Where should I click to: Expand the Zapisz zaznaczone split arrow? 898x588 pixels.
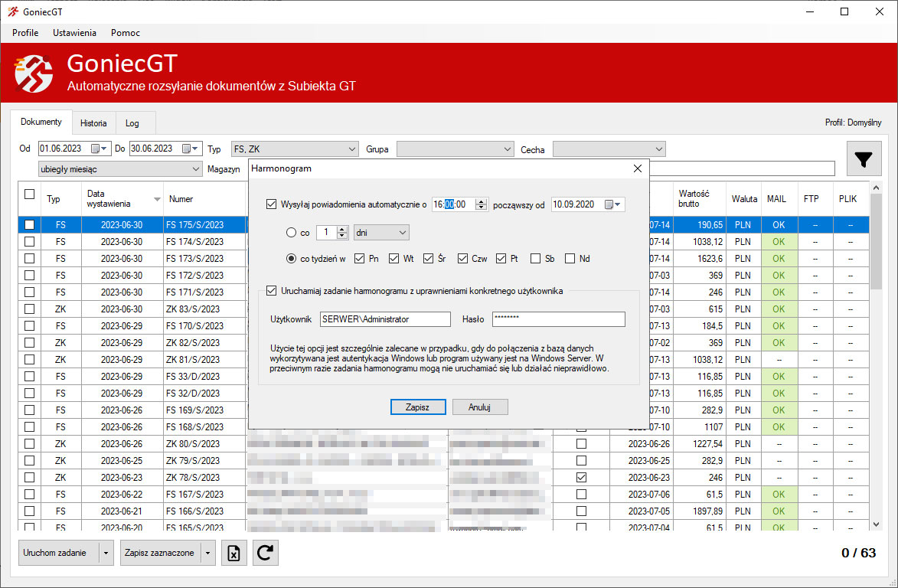click(x=208, y=553)
